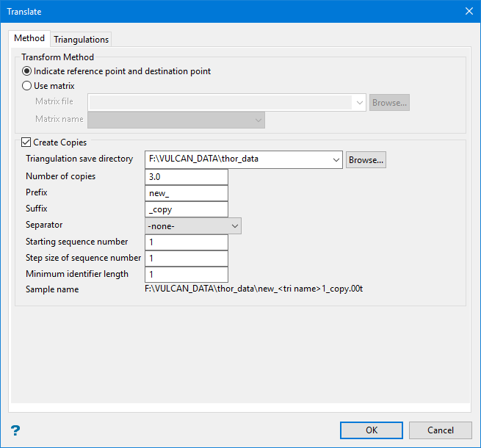Expand the Matrix file dropdown arrow
Screen dimensions: 481x448
point(359,103)
